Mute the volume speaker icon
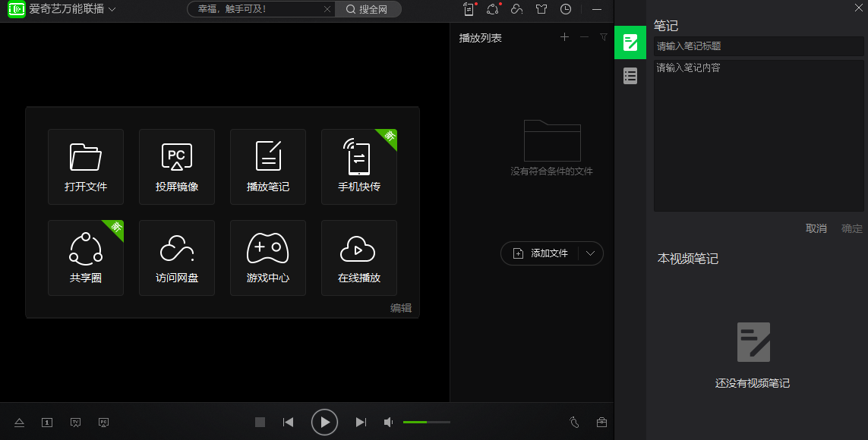 389,423
